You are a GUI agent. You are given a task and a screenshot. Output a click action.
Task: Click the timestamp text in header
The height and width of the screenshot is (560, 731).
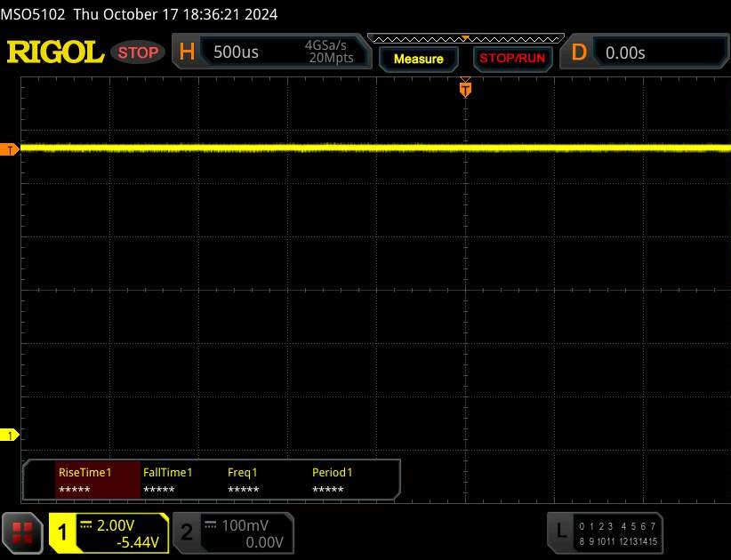pyautogui.click(x=175, y=14)
